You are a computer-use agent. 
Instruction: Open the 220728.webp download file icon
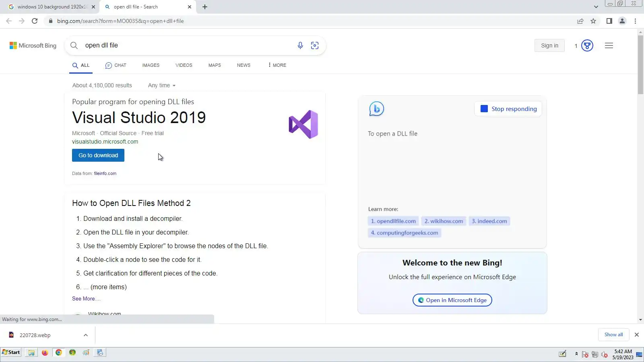[x=11, y=335]
